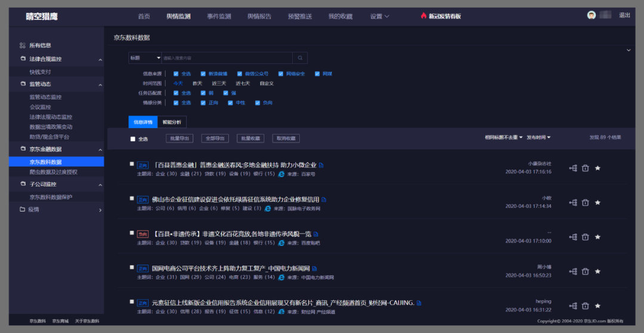Click trash icon for 元素征信 article
Screen dimensions: 644x333
pyautogui.click(x=586, y=306)
